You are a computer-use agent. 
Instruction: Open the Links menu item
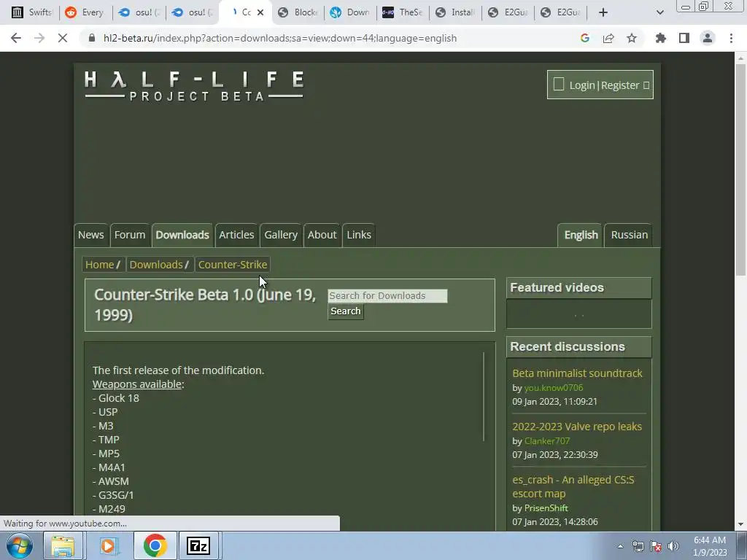[359, 235]
